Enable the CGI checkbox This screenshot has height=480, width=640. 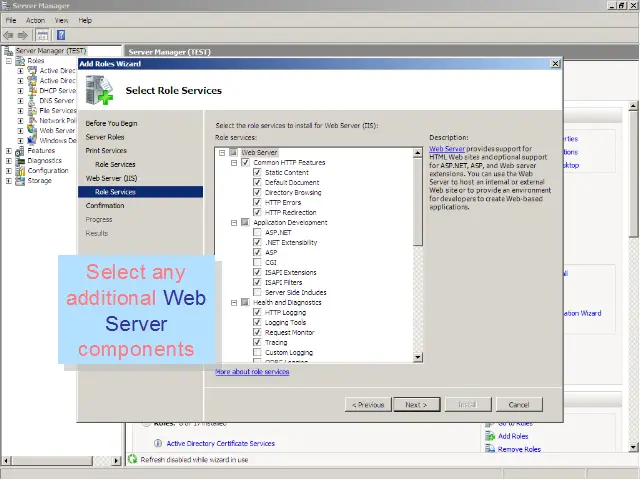tap(257, 262)
